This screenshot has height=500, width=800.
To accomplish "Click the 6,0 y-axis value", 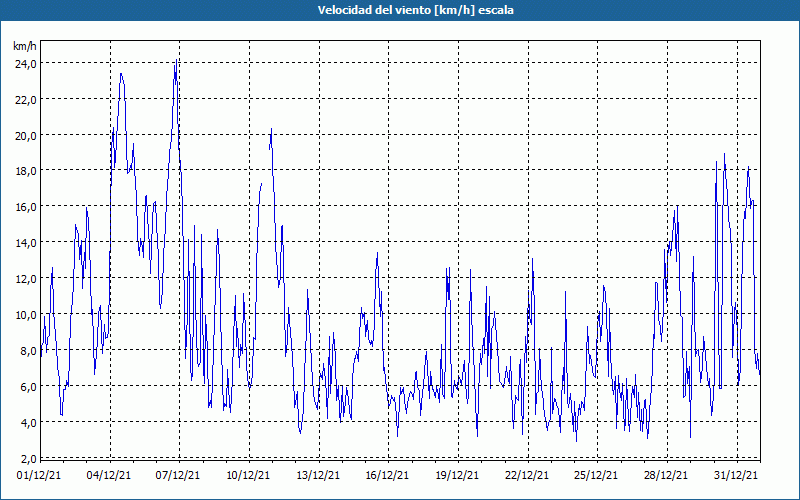I will pyautogui.click(x=28, y=387).
